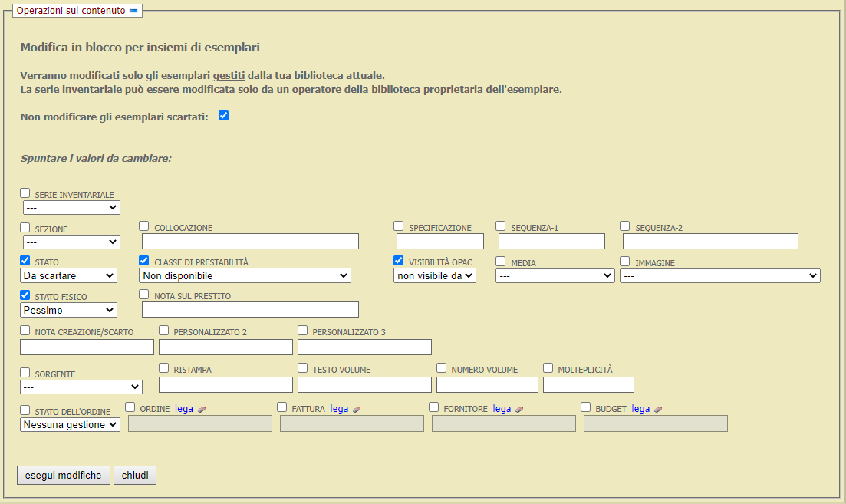This screenshot has width=846, height=504.
Task: Click the lega link next to Fornitore
Action: [502, 409]
